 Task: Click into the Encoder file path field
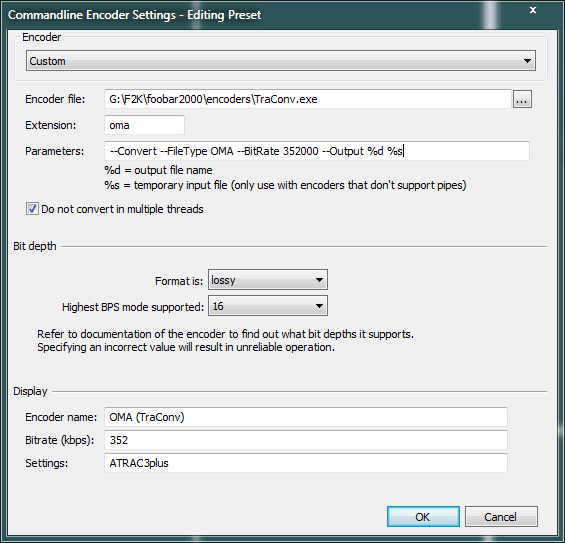[x=308, y=99]
